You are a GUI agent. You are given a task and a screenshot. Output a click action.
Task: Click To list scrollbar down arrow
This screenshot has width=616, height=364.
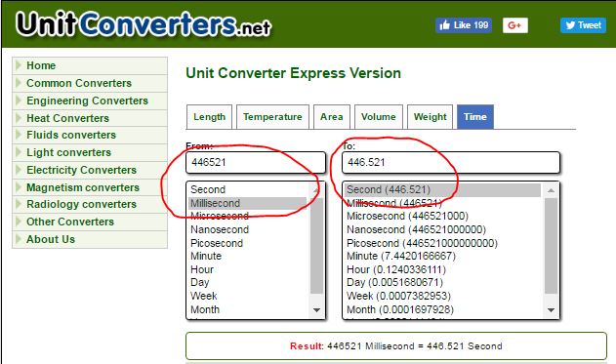pos(551,309)
